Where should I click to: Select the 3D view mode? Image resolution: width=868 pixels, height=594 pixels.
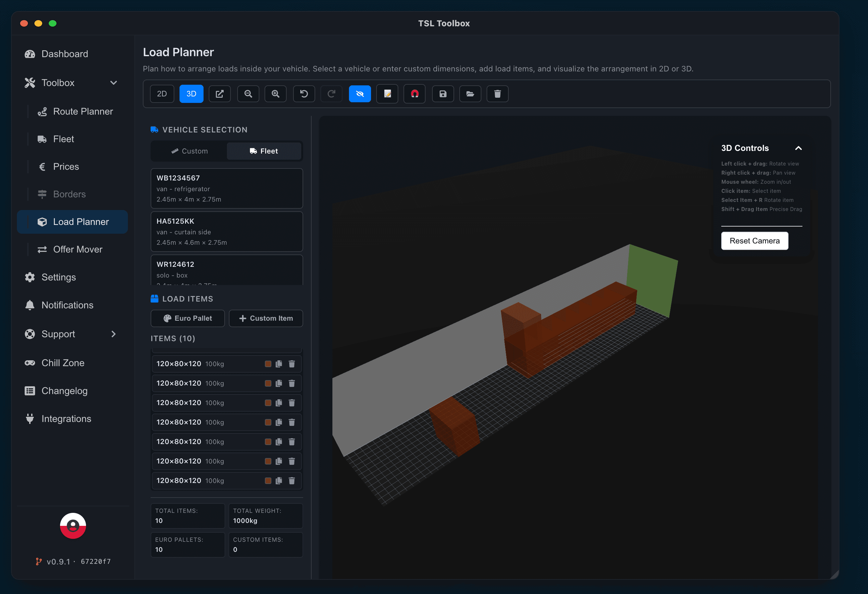pos(191,94)
